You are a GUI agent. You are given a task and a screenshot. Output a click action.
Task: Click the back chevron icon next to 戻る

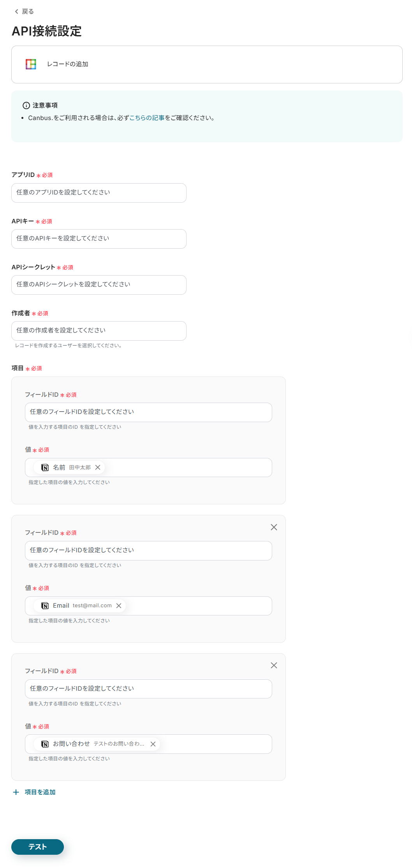[16, 11]
